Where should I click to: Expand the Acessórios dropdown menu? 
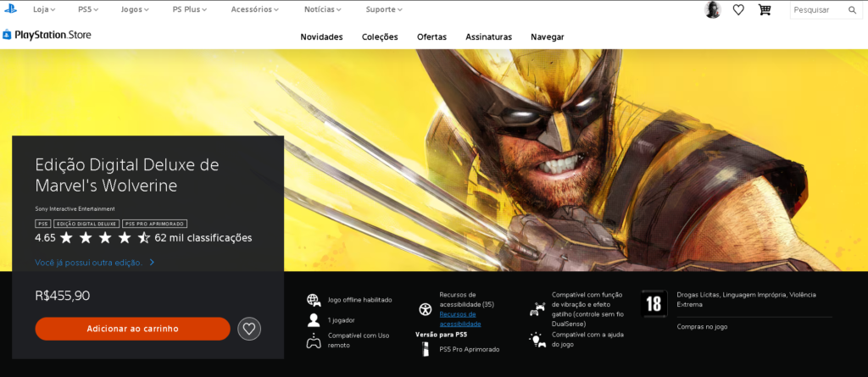pyautogui.click(x=254, y=9)
